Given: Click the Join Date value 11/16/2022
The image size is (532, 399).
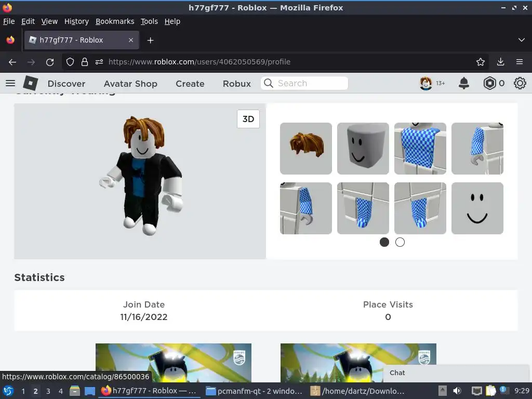Looking at the screenshot, I should pos(144,317).
